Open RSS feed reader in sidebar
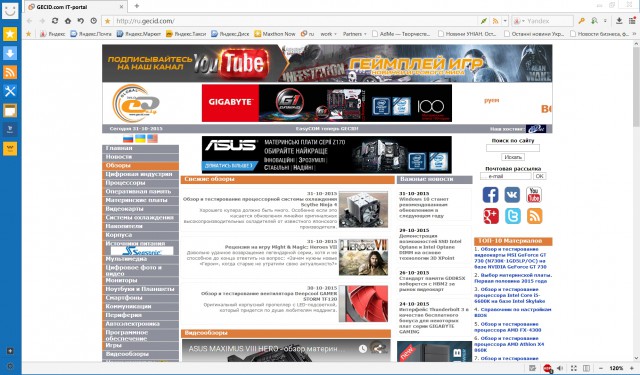 (10, 72)
